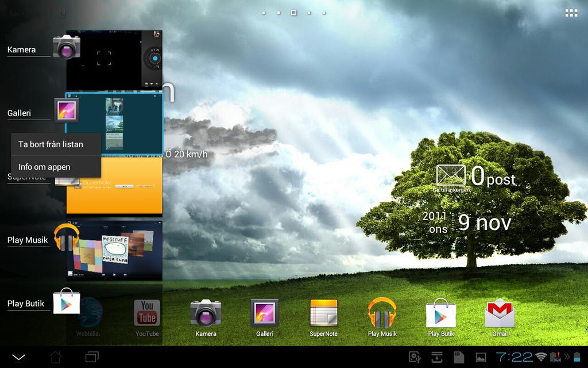Tap the hide navigation chevron button

[18, 357]
